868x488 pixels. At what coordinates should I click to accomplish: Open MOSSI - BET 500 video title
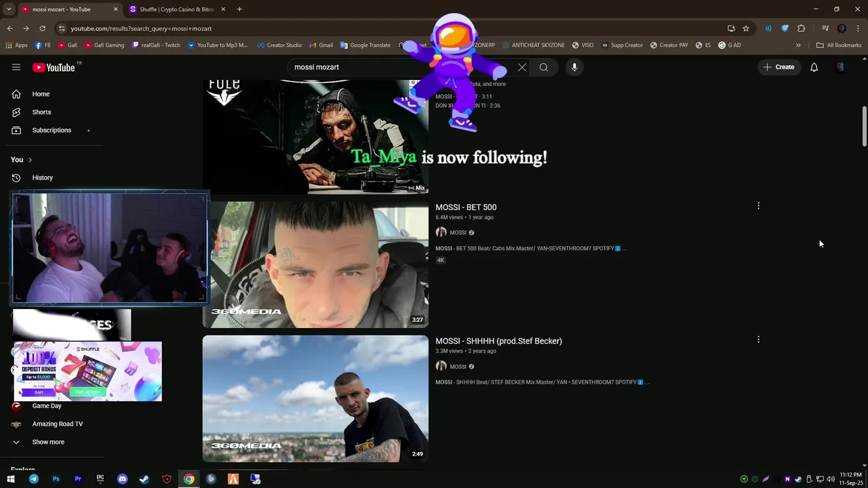[466, 207]
